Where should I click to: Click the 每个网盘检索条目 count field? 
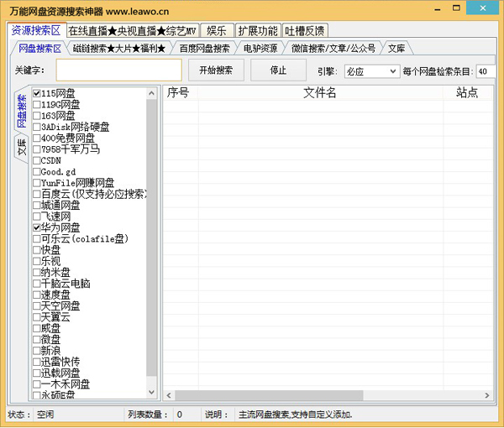[x=486, y=71]
